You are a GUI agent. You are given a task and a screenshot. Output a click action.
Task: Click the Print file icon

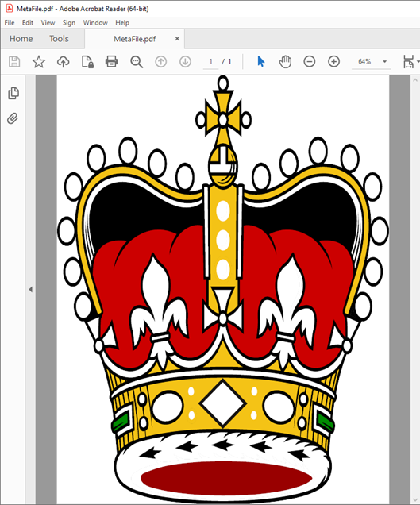[x=111, y=61]
